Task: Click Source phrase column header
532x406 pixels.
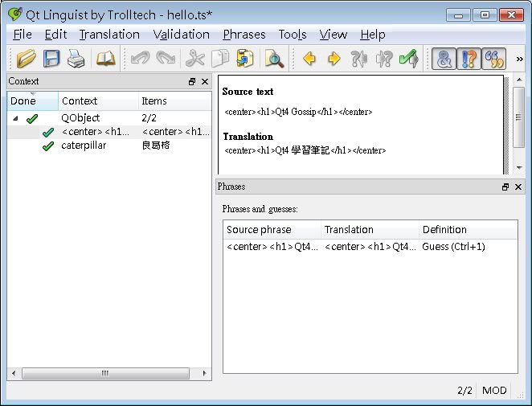Action: click(272, 229)
